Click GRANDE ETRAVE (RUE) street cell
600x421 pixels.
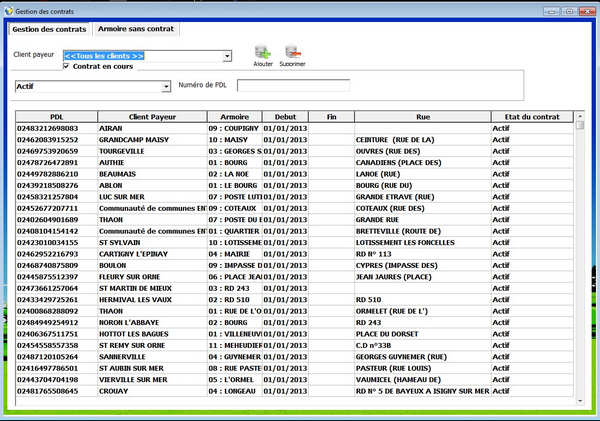423,197
